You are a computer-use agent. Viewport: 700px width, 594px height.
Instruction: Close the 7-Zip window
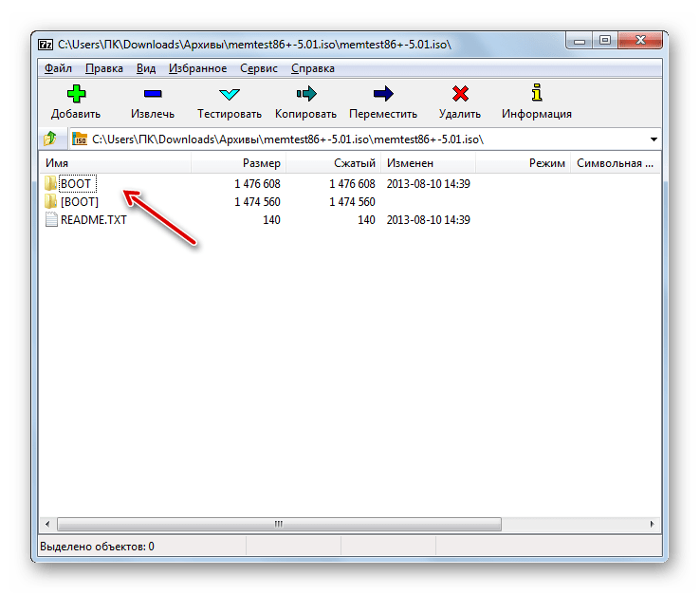[640, 41]
